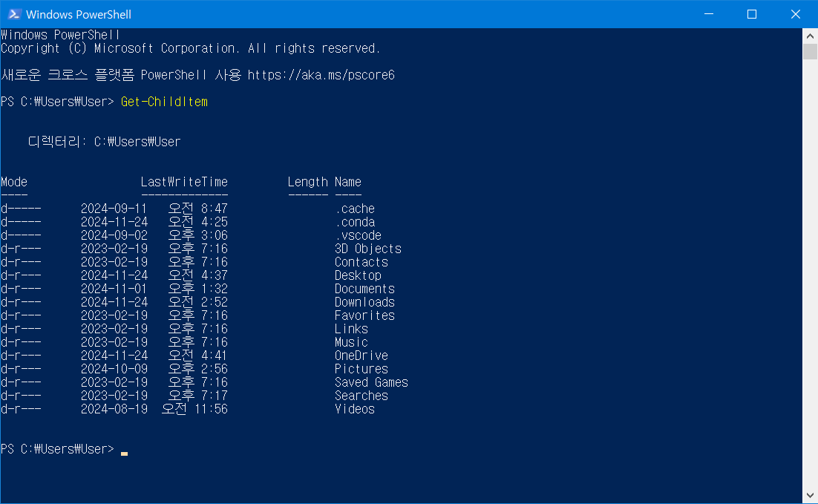Maximize the Windows PowerShell window
The width and height of the screenshot is (818, 504).
pyautogui.click(x=752, y=14)
